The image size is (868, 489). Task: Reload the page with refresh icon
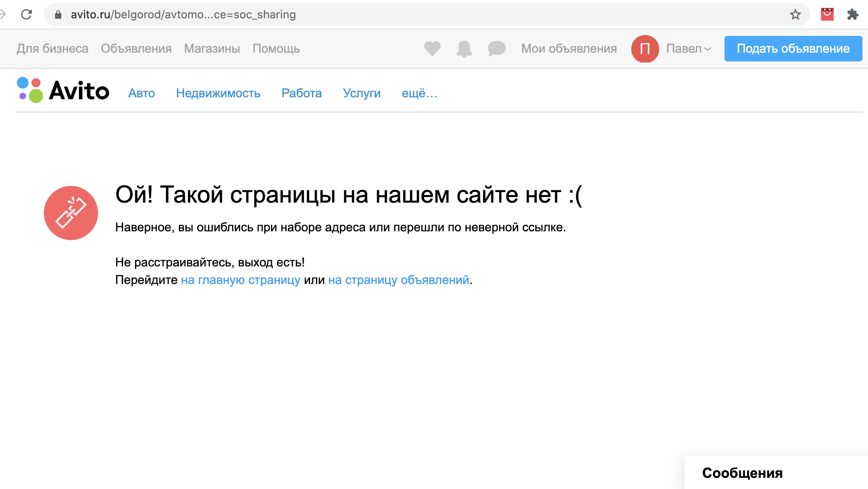(x=27, y=15)
